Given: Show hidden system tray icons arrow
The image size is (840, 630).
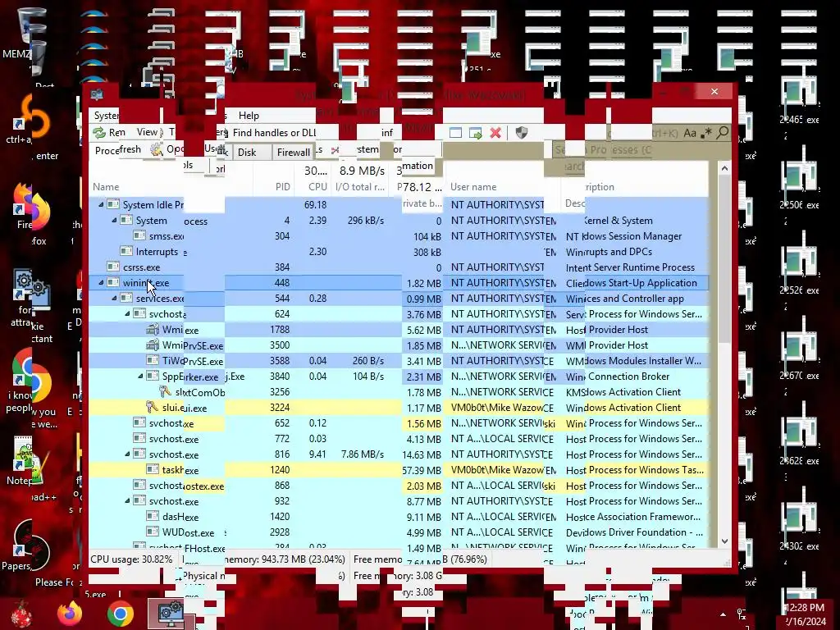Looking at the screenshot, I should point(723,614).
